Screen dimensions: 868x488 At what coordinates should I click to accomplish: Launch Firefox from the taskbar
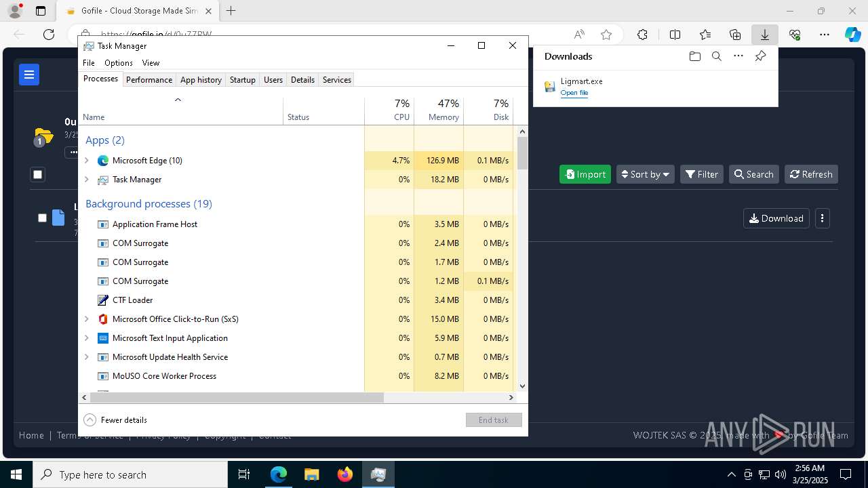[x=345, y=474]
